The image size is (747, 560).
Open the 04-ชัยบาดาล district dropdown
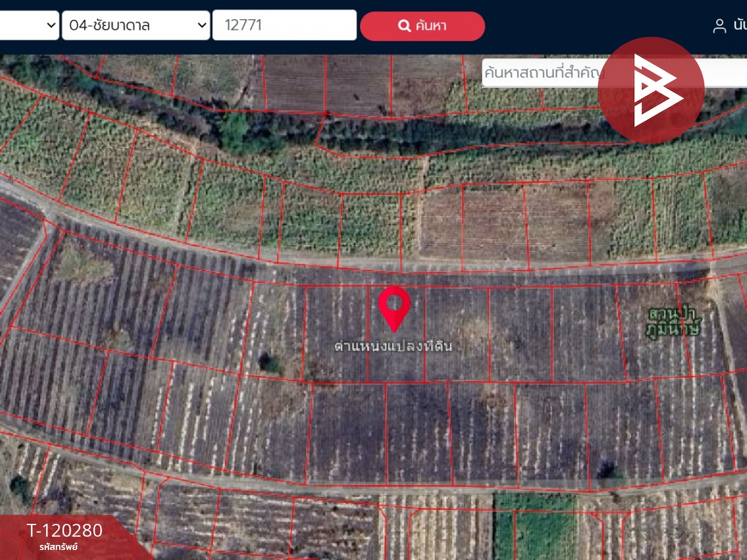[x=135, y=25]
